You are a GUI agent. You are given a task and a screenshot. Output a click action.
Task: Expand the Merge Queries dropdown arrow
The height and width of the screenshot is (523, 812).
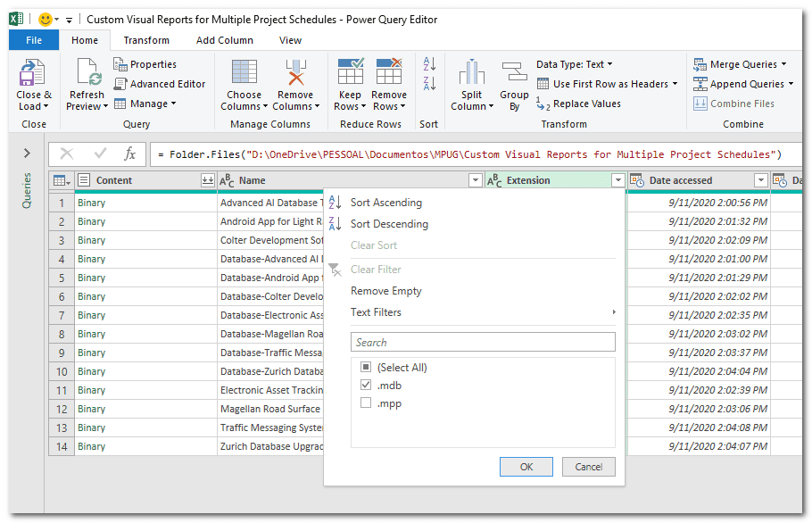point(784,64)
